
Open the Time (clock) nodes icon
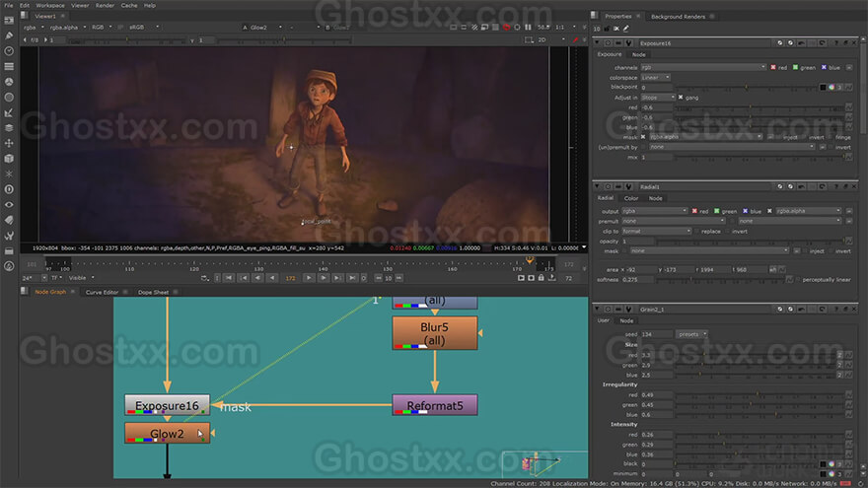[9, 51]
